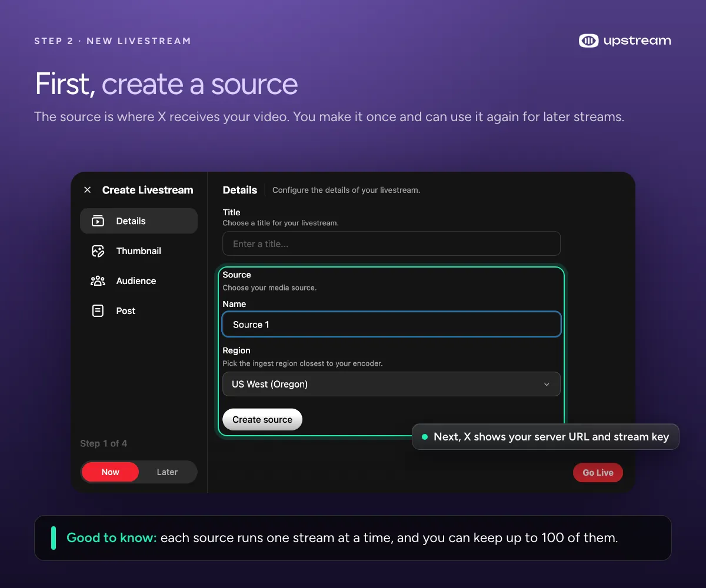Image resolution: width=706 pixels, height=588 pixels.
Task: Select the Now toggle option
Action: [x=110, y=472]
